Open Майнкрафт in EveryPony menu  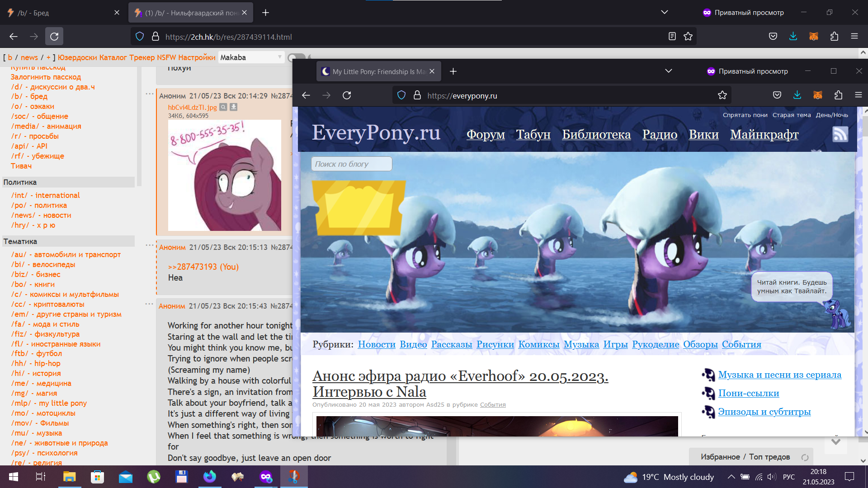click(x=764, y=134)
